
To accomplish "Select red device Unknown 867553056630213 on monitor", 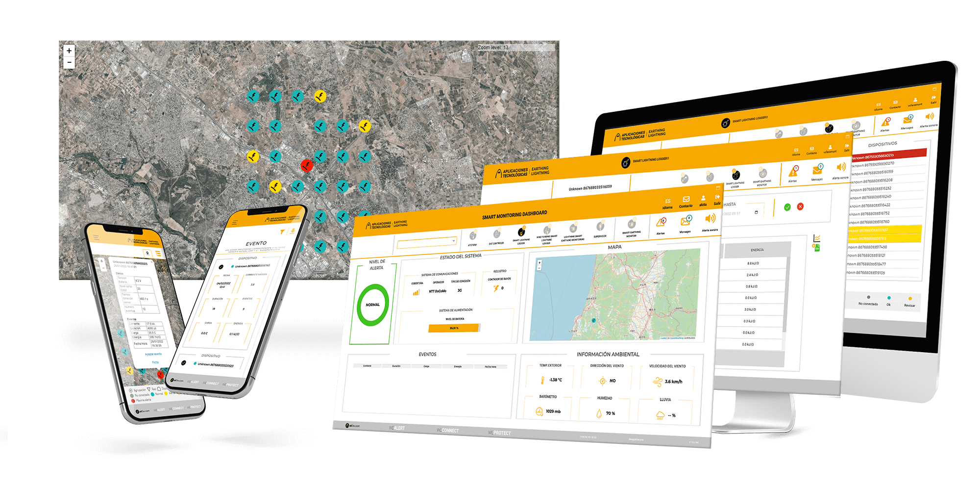I will pyautogui.click(x=888, y=154).
